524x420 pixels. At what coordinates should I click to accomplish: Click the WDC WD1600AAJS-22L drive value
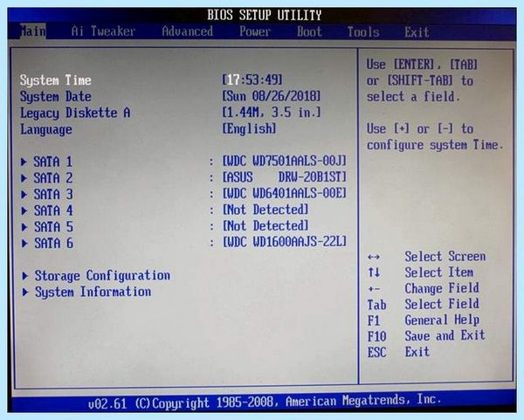285,242
